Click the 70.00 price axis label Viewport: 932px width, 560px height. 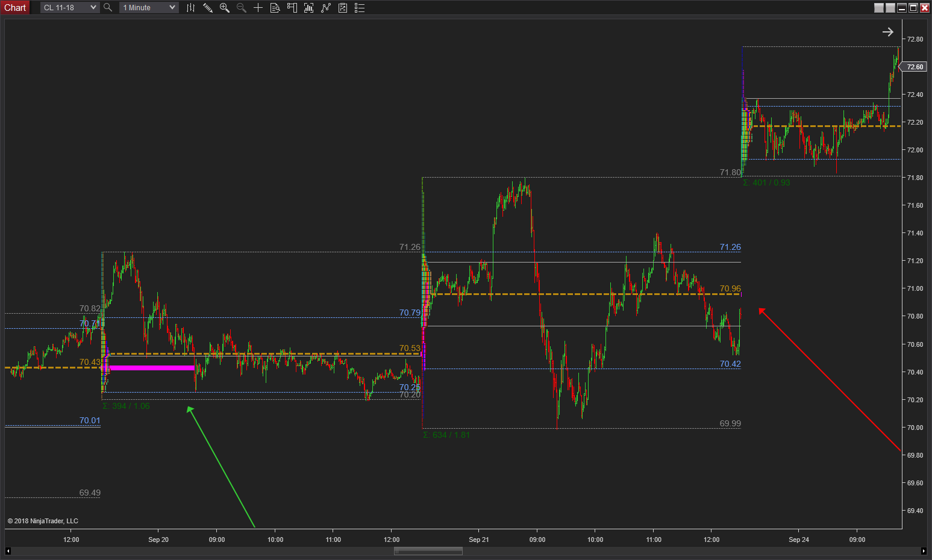pos(915,428)
